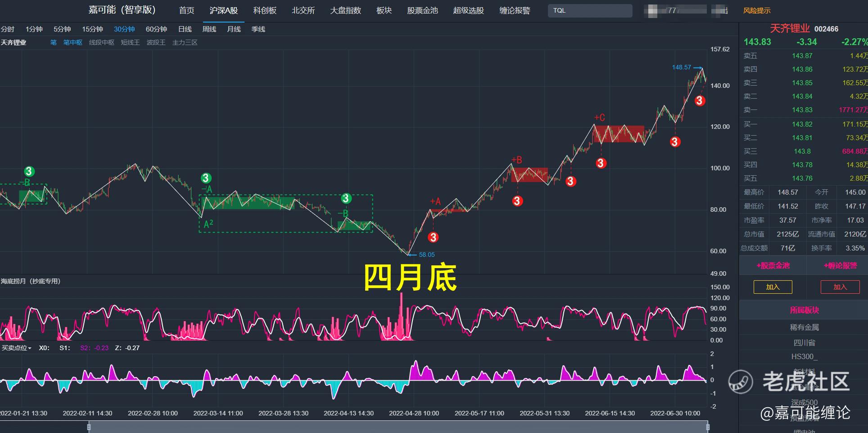Toggle the 笔 overlay
This screenshot has height=433, width=868.
pos(54,42)
